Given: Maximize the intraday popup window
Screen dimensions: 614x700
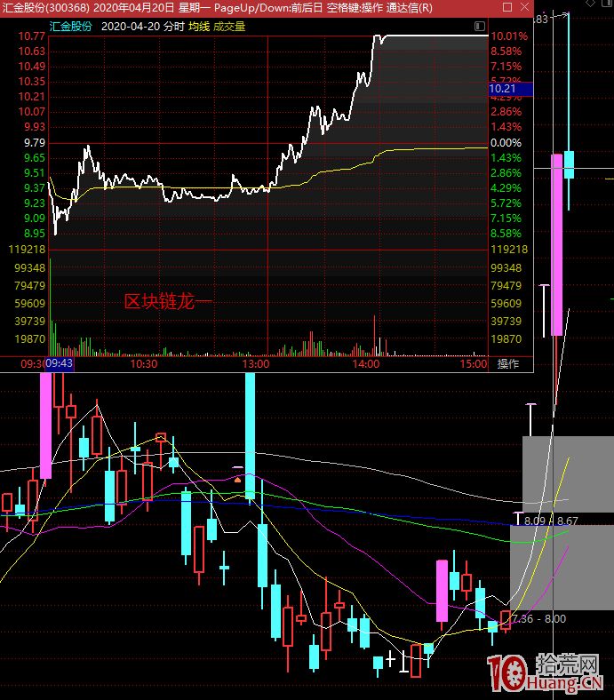Looking at the screenshot, I should 507,7.
